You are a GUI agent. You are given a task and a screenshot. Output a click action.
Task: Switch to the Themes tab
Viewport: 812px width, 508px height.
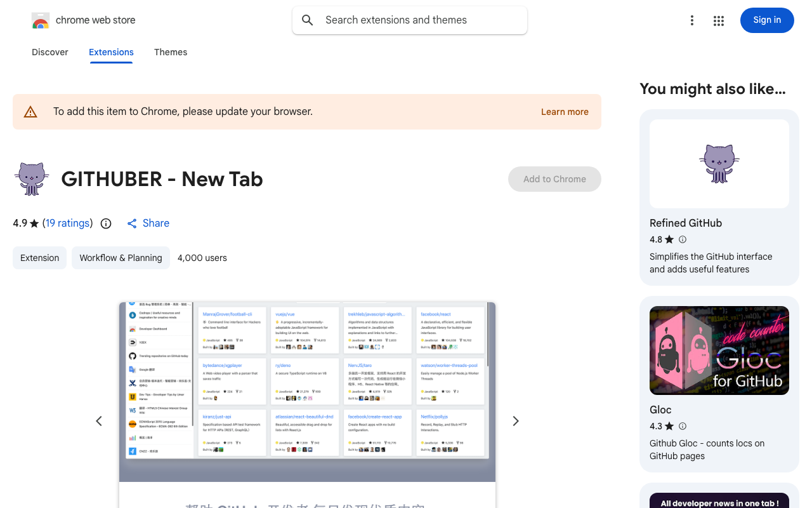pos(171,52)
